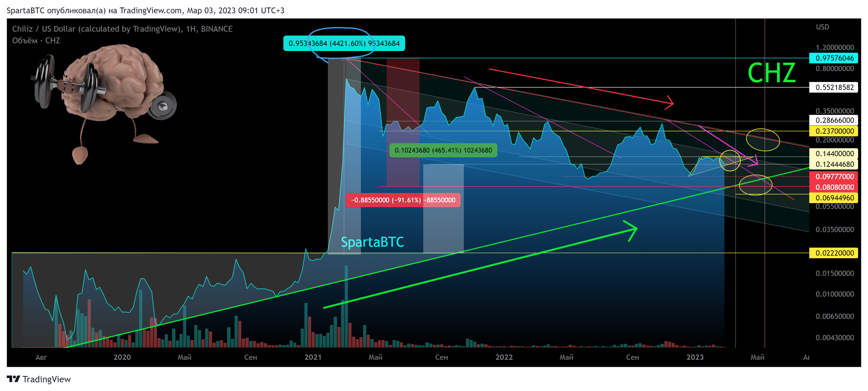Click the 2022 label on time axis
This screenshot has height=391, width=868.
[x=504, y=357]
